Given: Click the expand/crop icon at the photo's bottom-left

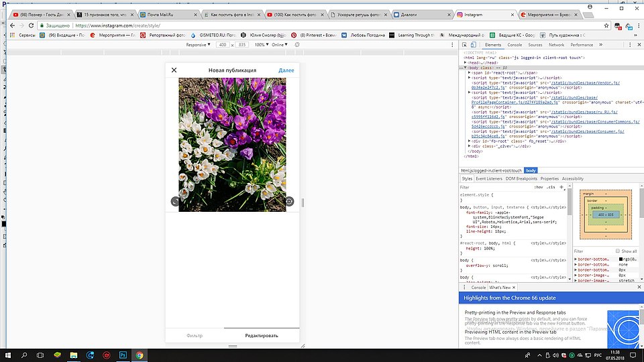Looking at the screenshot, I should point(175,201).
